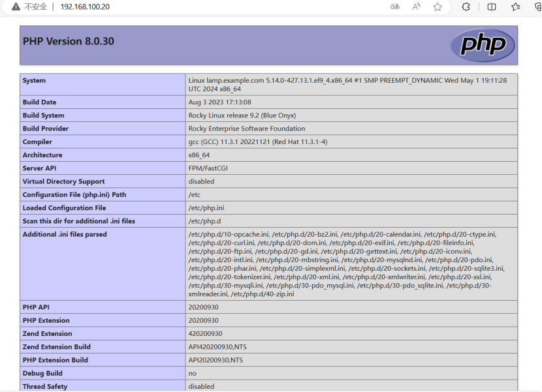Click the PHP Version 8.0.30 heading
This screenshot has width=542, height=392.
point(69,41)
